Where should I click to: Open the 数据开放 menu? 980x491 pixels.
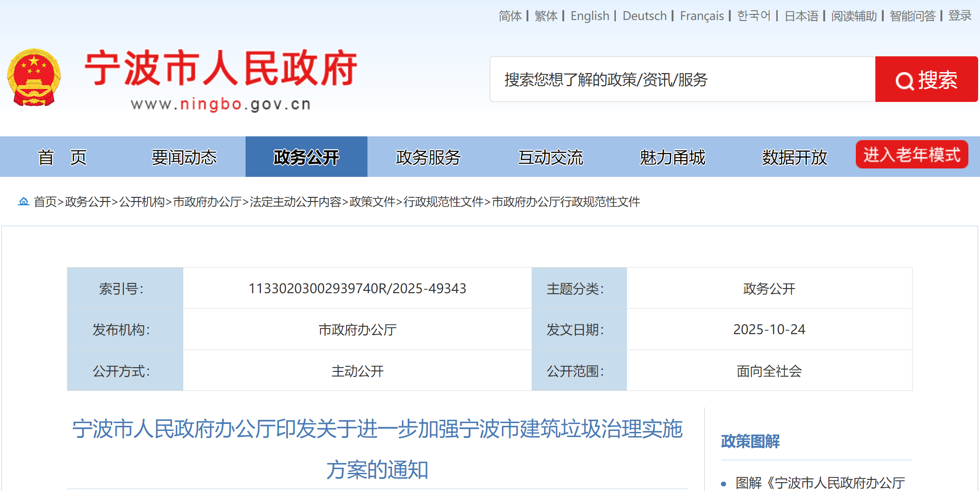(x=793, y=157)
